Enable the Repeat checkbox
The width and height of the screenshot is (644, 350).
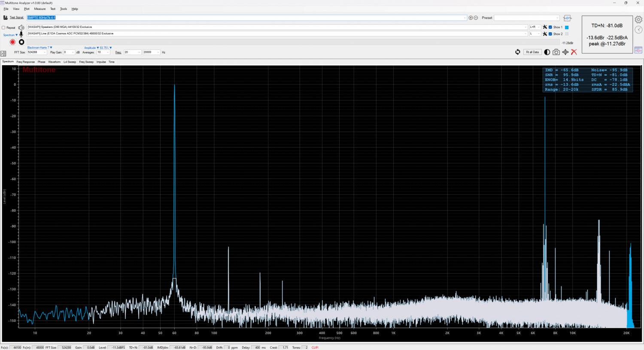[3, 27]
